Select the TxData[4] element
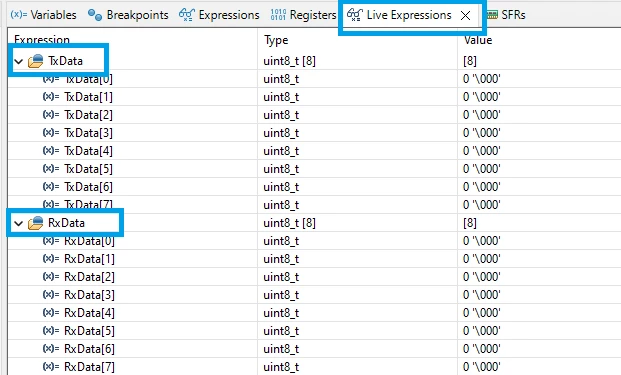 88,151
